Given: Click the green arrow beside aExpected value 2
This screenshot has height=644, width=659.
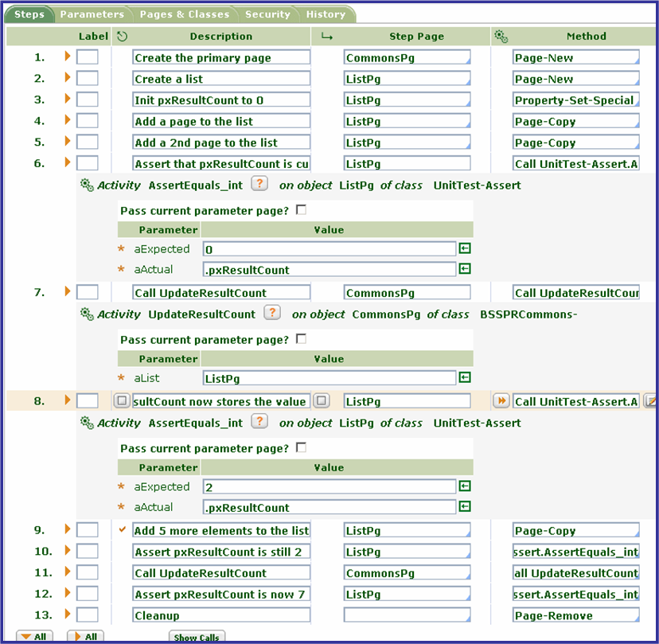Looking at the screenshot, I should 465,486.
